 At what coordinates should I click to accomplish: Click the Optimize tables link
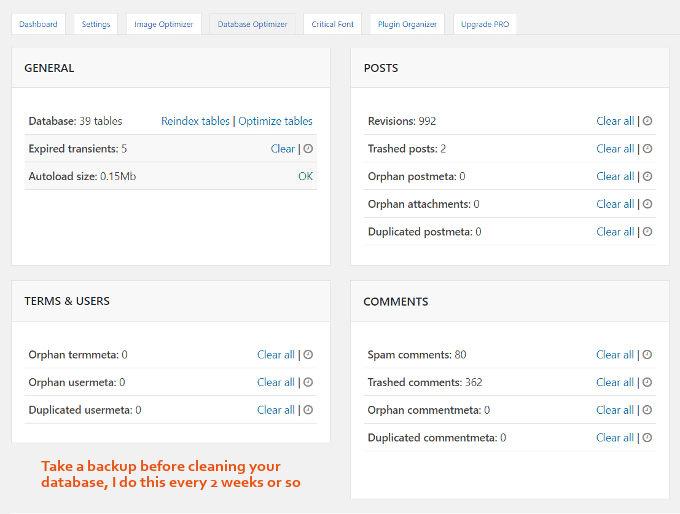[x=275, y=121]
